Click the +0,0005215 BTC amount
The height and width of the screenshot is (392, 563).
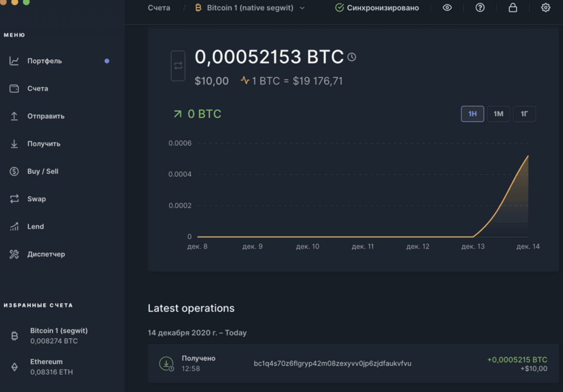517,360
